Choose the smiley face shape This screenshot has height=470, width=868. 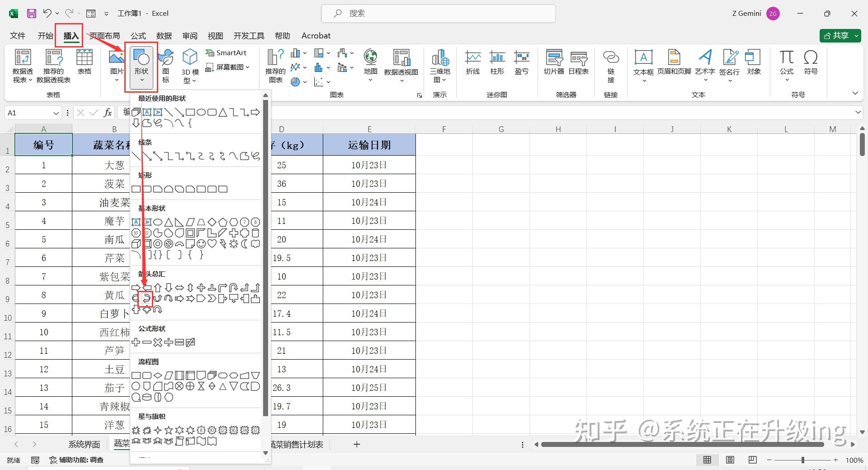(x=201, y=244)
